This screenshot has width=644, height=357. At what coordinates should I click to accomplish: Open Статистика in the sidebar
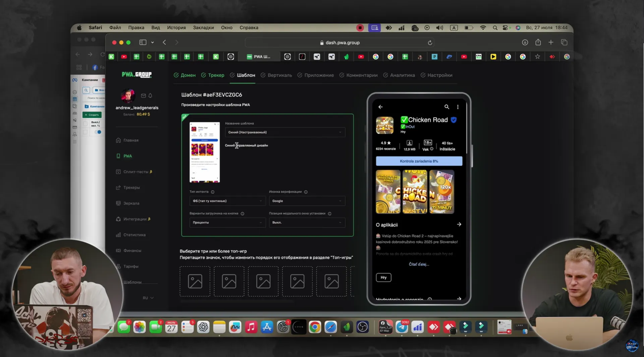pos(131,235)
